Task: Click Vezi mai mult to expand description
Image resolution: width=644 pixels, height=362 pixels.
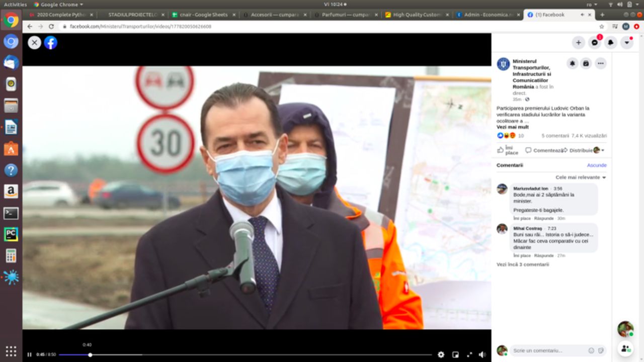Action: pos(513,127)
